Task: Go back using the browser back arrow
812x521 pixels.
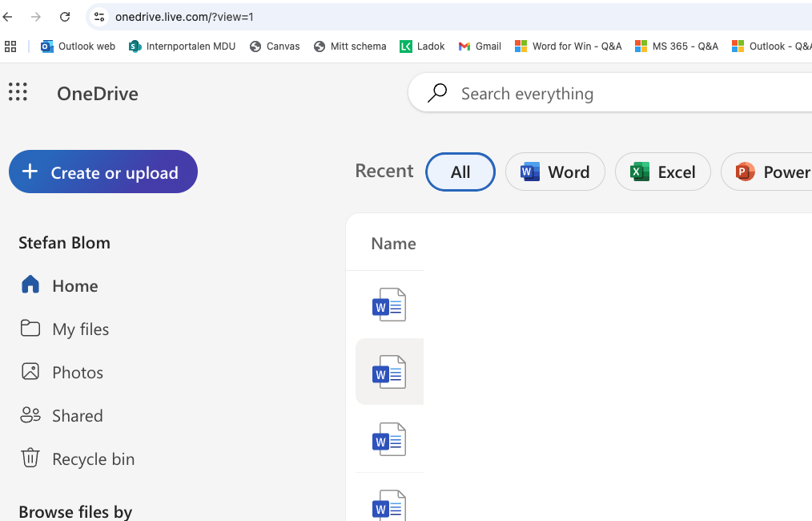Action: [7, 17]
